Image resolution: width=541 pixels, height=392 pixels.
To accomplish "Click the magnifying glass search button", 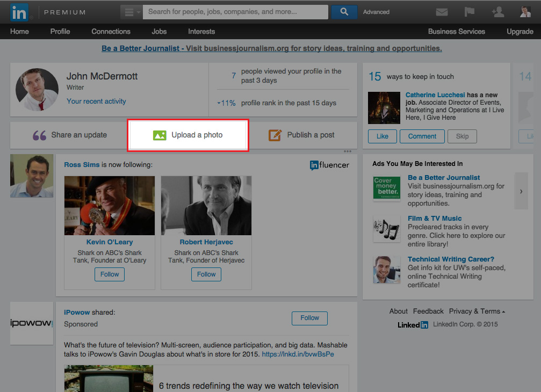I will pyautogui.click(x=344, y=12).
